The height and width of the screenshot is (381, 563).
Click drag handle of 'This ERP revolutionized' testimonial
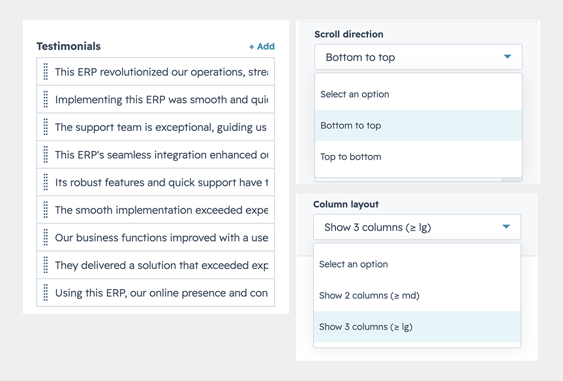[x=46, y=71]
